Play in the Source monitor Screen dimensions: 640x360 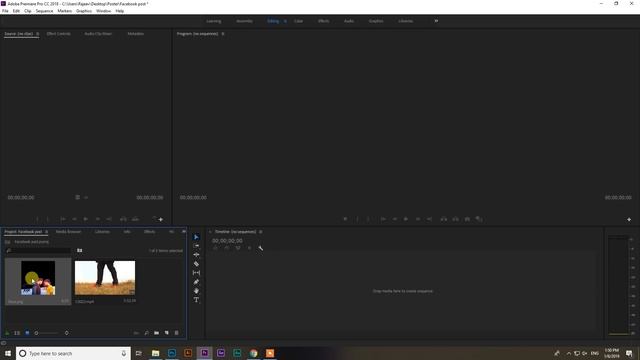pos(86,219)
